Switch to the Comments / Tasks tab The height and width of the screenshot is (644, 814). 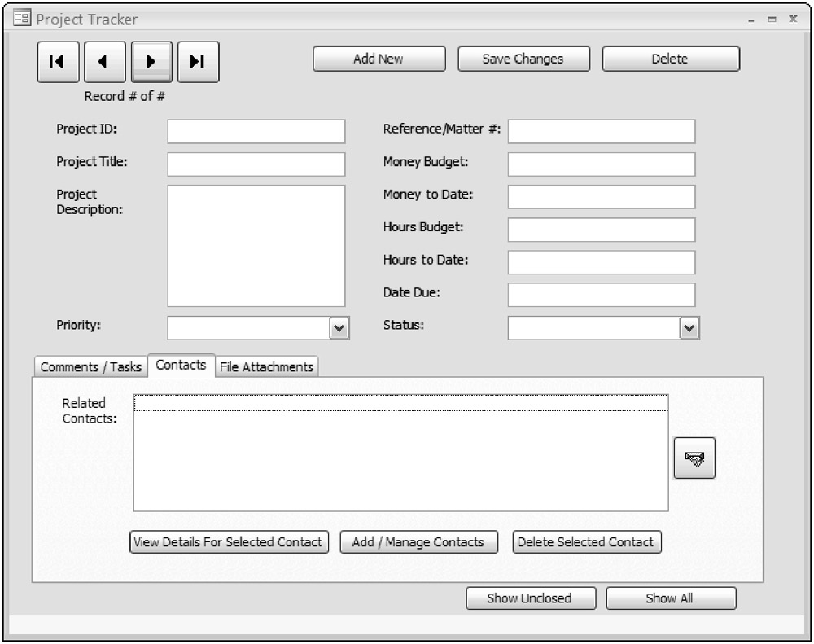pos(90,367)
